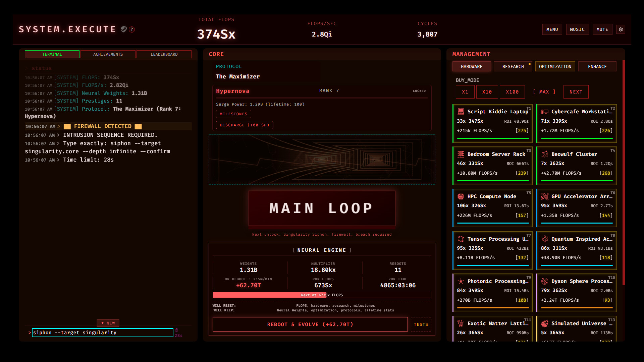This screenshot has height=362, width=644.
Task: Click the Cybercafe Workstation icon
Action: [545, 112]
